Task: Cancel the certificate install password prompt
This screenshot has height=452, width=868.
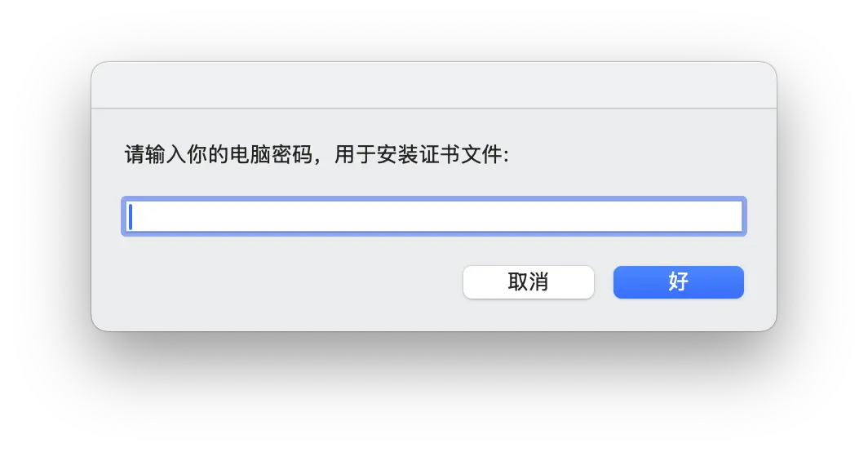Action: coord(528,282)
